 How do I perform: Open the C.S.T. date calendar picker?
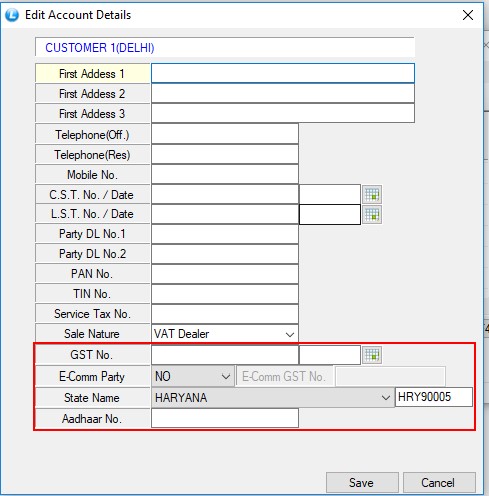pos(372,194)
